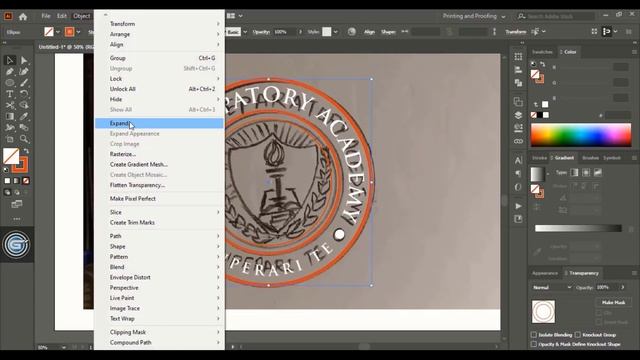The width and height of the screenshot is (640, 360).
Task: Select the Type tool
Action: (10, 94)
